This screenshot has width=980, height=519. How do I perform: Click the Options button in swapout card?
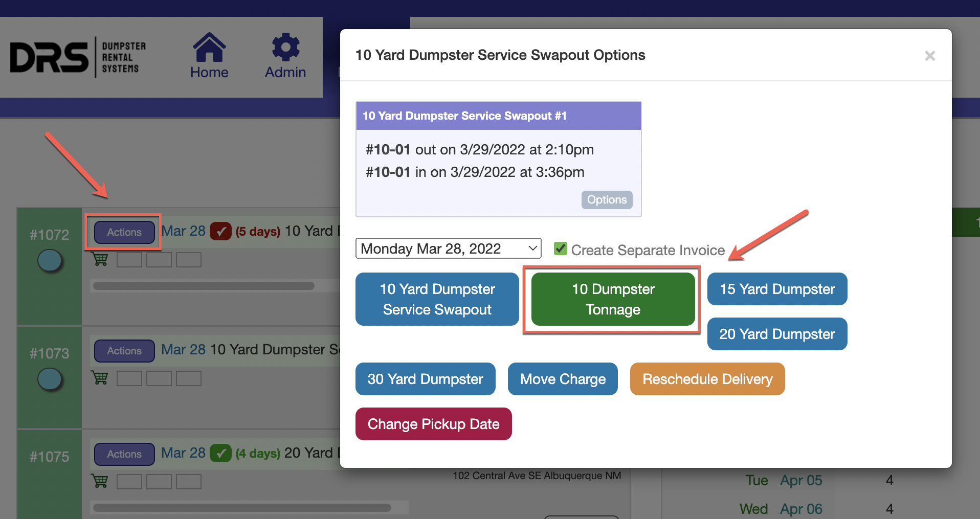click(x=607, y=200)
